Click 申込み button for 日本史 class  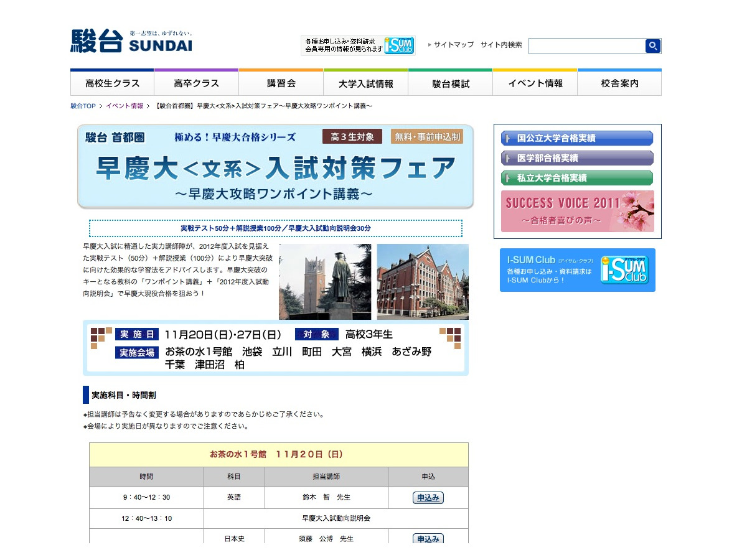coord(428,539)
